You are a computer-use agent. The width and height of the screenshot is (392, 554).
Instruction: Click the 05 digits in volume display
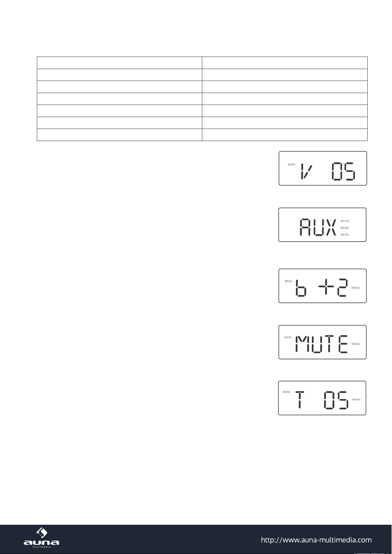tap(343, 172)
